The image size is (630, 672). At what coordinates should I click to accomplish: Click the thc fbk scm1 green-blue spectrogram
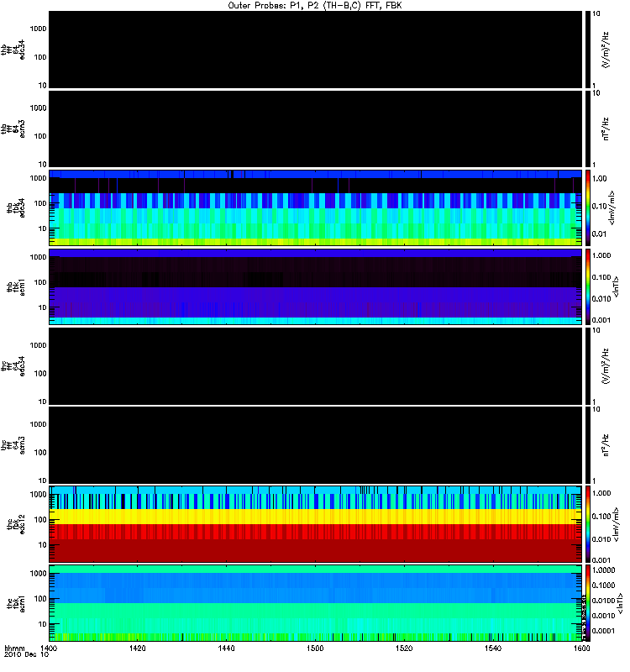coord(315,603)
